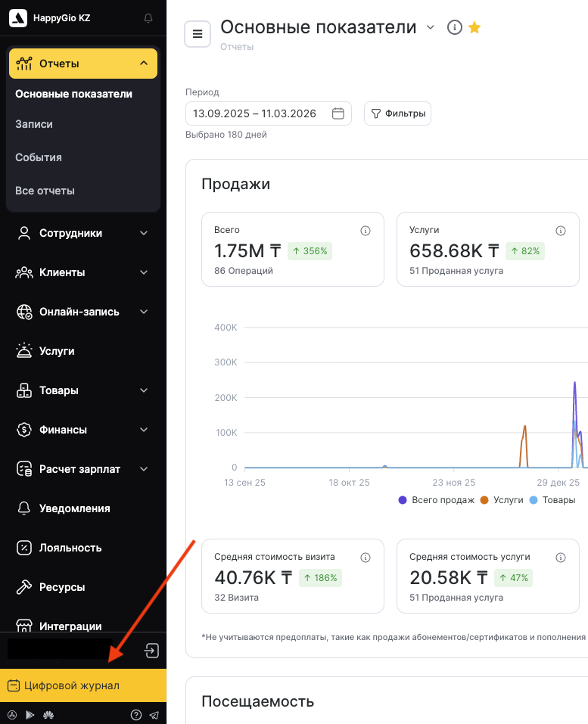Click the yellow favorite star icon
588x724 pixels.
[x=474, y=28]
